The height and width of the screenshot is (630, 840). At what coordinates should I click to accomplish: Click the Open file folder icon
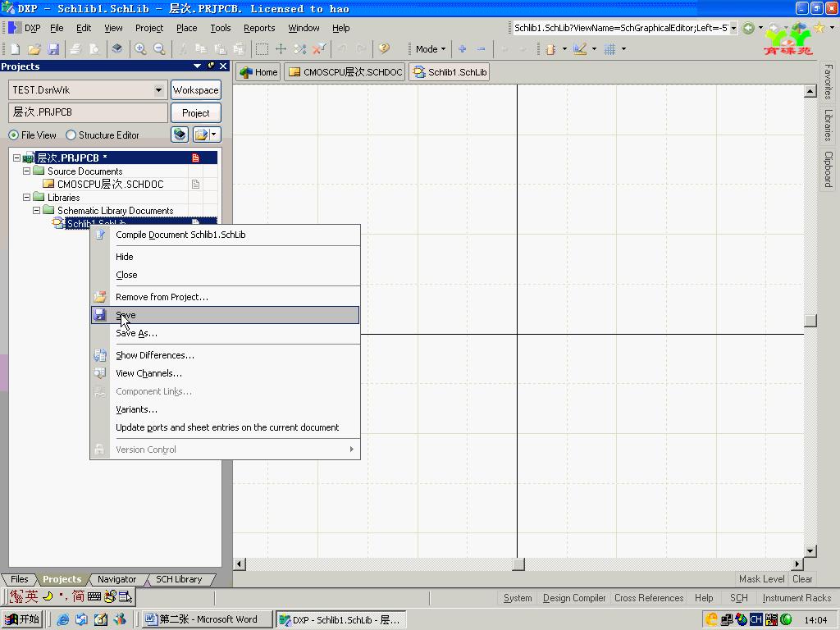click(x=34, y=49)
